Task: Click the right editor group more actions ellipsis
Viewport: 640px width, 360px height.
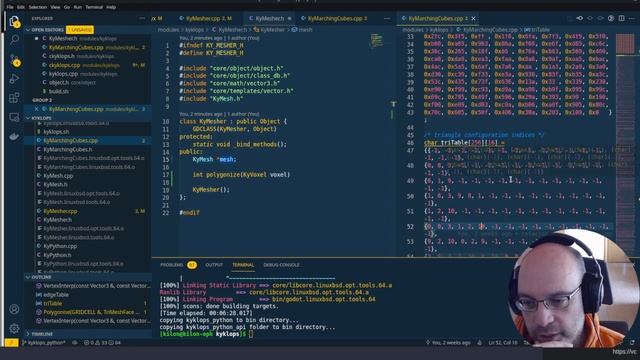Action: (632, 18)
